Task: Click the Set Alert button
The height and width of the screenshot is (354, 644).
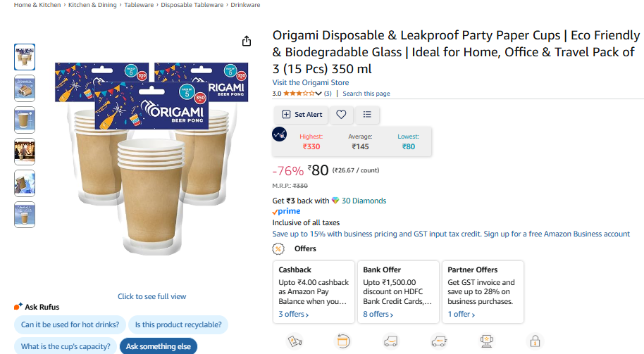Action: (302, 115)
